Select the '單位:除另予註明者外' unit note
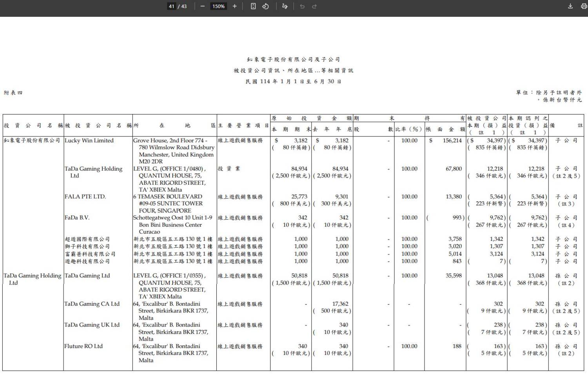The height and width of the screenshot is (374, 588). coord(549,93)
